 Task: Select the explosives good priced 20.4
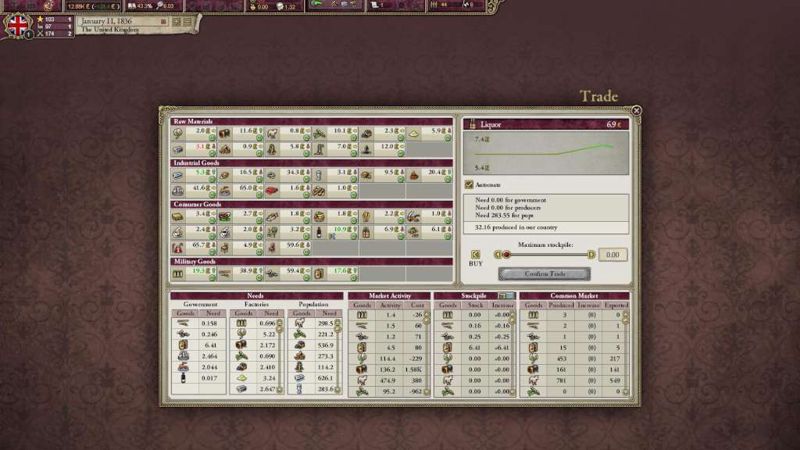(429, 176)
